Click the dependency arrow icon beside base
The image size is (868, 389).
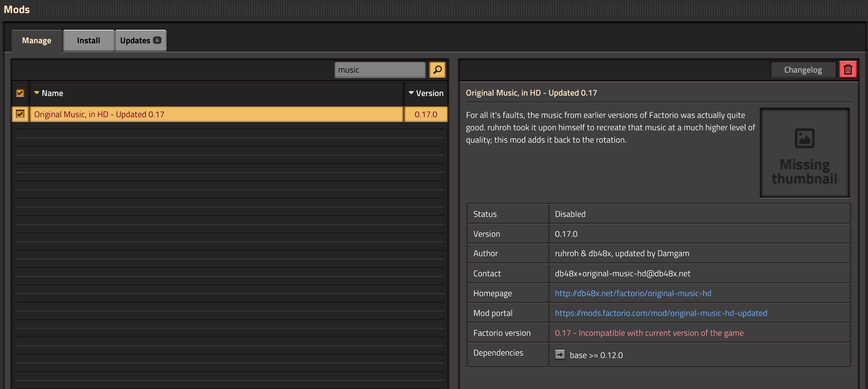click(560, 355)
